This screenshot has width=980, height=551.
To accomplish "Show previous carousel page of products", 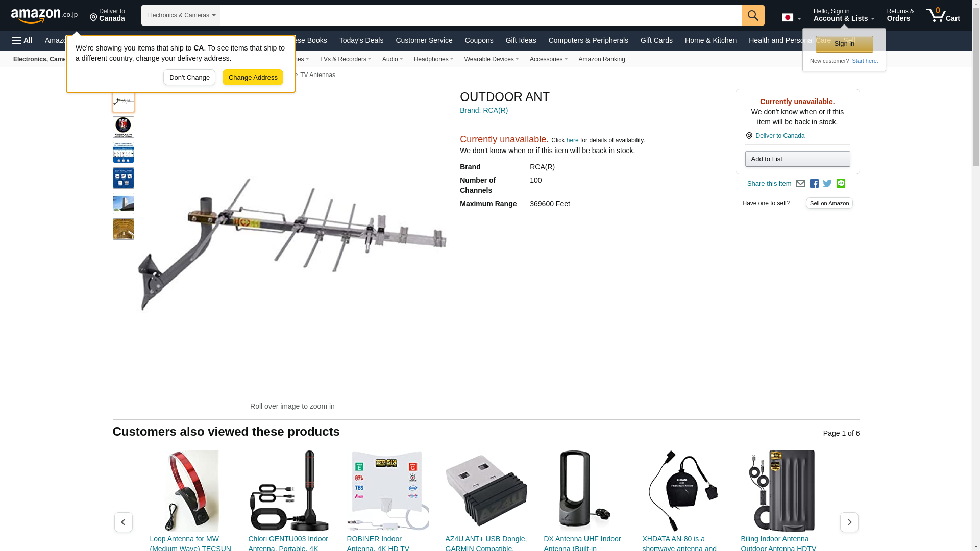I will point(124,522).
